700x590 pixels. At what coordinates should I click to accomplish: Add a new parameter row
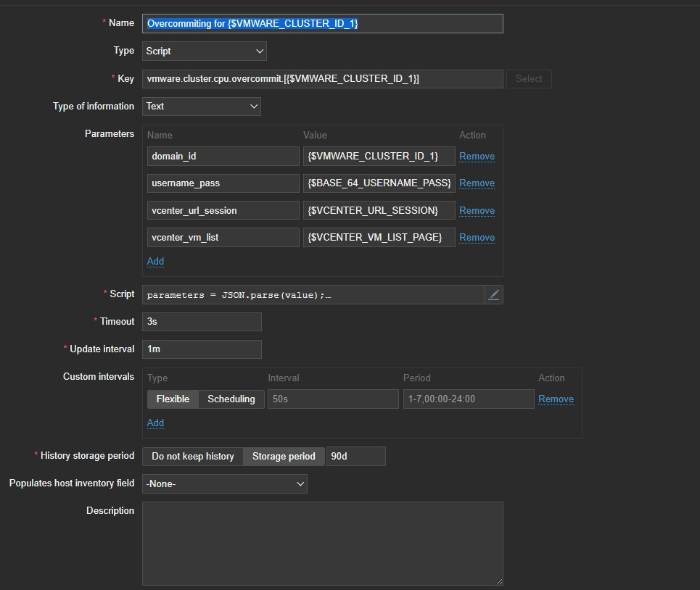coord(155,262)
